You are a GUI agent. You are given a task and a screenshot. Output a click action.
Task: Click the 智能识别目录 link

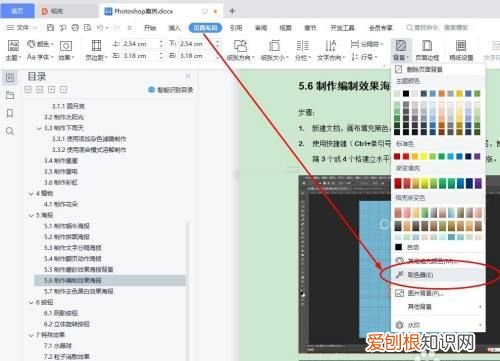[171, 90]
